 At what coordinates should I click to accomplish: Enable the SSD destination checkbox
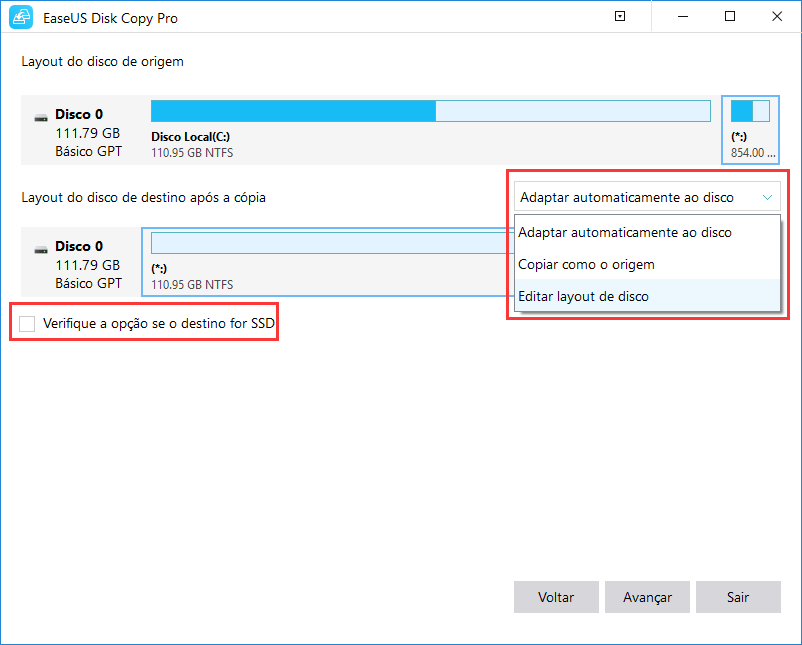[x=27, y=323]
